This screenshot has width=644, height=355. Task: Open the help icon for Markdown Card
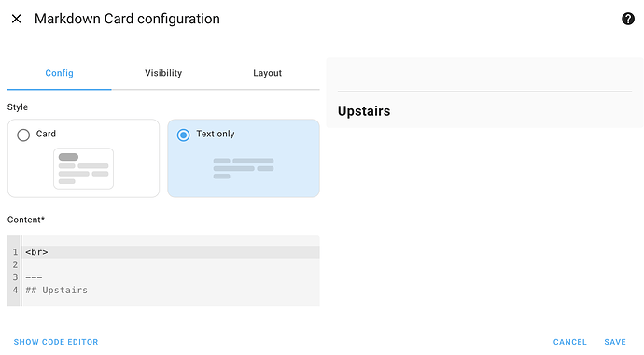point(627,19)
